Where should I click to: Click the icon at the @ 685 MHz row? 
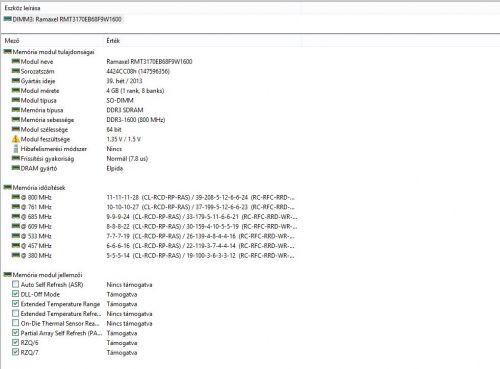16,216
